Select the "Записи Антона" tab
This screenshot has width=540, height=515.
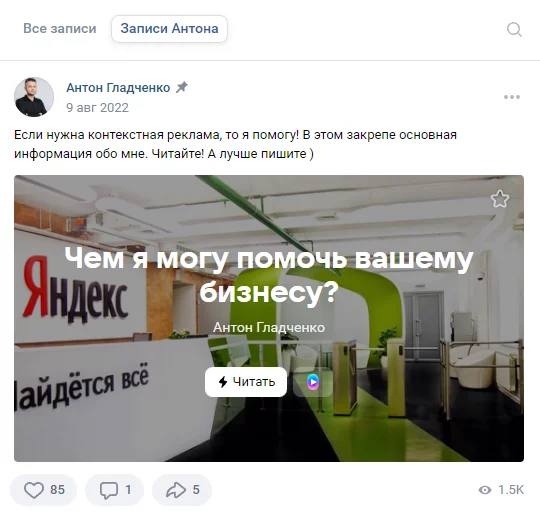(169, 29)
